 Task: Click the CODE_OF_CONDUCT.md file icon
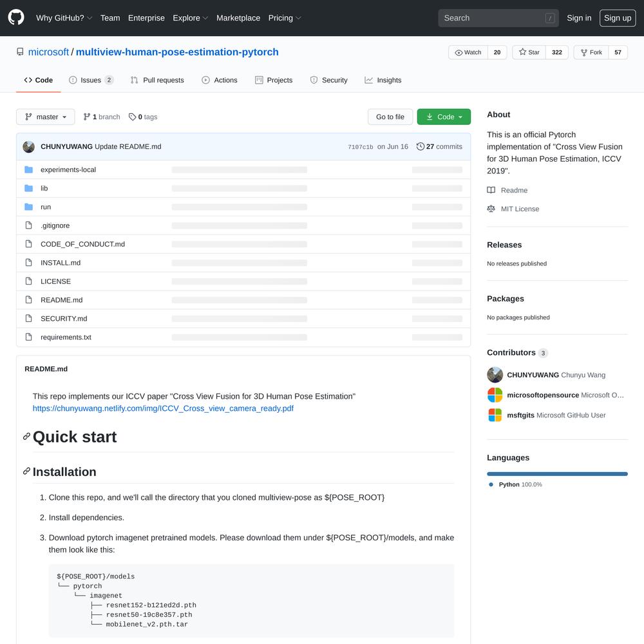click(x=29, y=244)
